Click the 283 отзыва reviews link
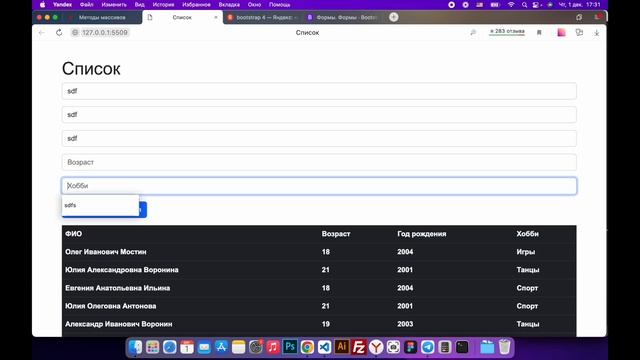 click(507, 31)
